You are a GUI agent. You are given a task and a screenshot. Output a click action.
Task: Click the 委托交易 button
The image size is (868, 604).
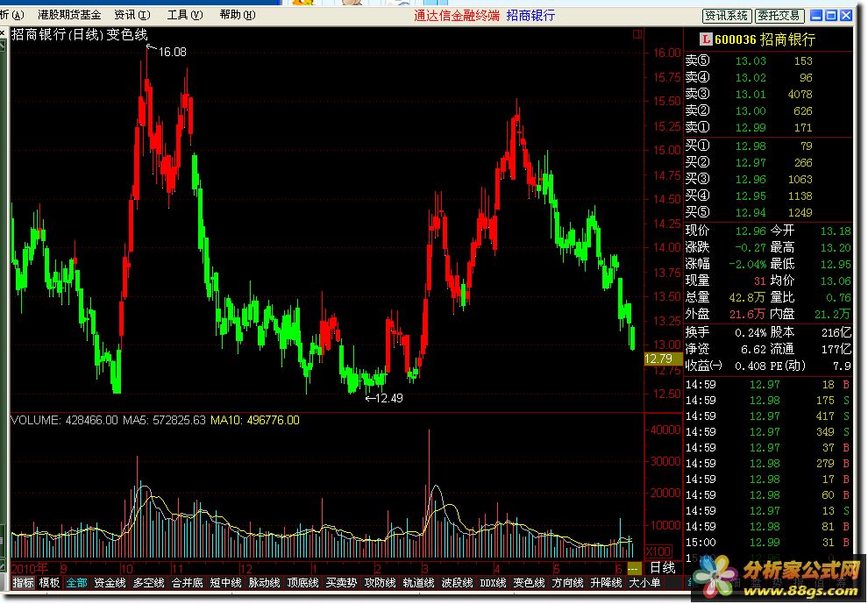(x=779, y=16)
